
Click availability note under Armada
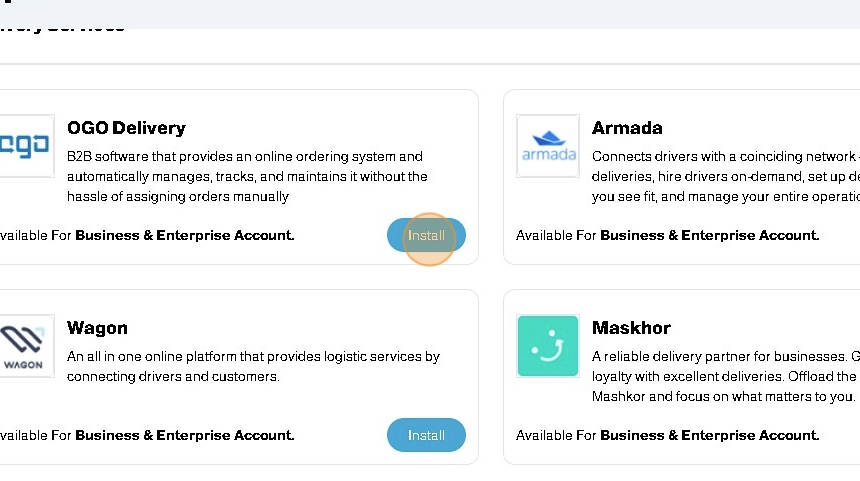(667, 235)
